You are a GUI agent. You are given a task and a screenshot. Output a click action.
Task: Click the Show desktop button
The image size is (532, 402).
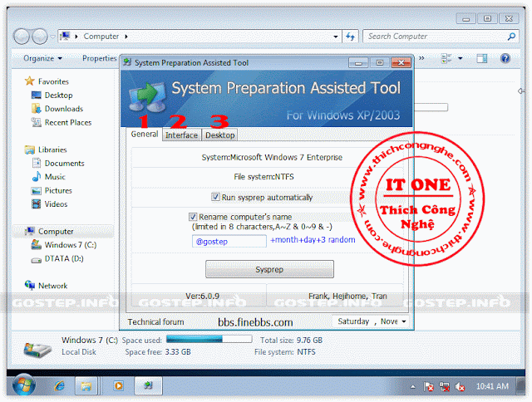[x=521, y=386]
